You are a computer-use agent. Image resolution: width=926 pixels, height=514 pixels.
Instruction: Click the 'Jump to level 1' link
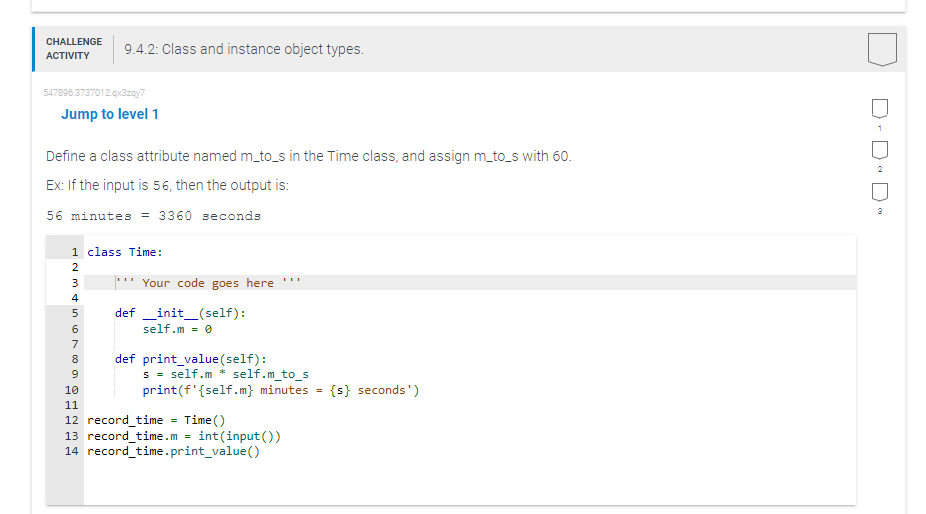[110, 114]
